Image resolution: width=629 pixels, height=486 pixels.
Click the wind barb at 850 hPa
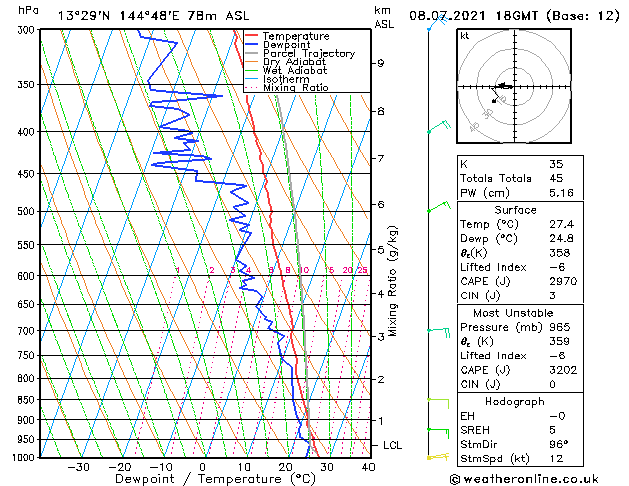(x=438, y=403)
